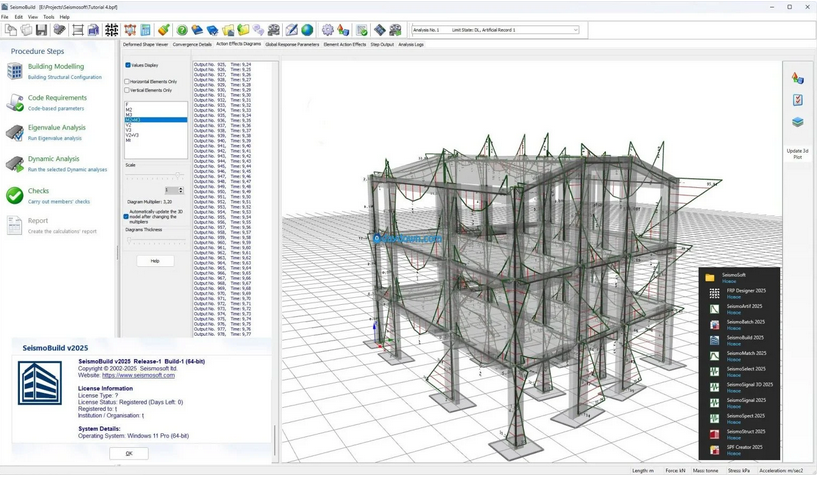
Task: Click the Report document icon
Action: pos(14,225)
